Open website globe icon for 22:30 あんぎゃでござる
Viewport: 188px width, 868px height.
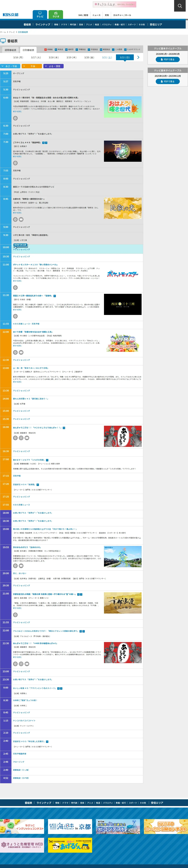[15, 664]
